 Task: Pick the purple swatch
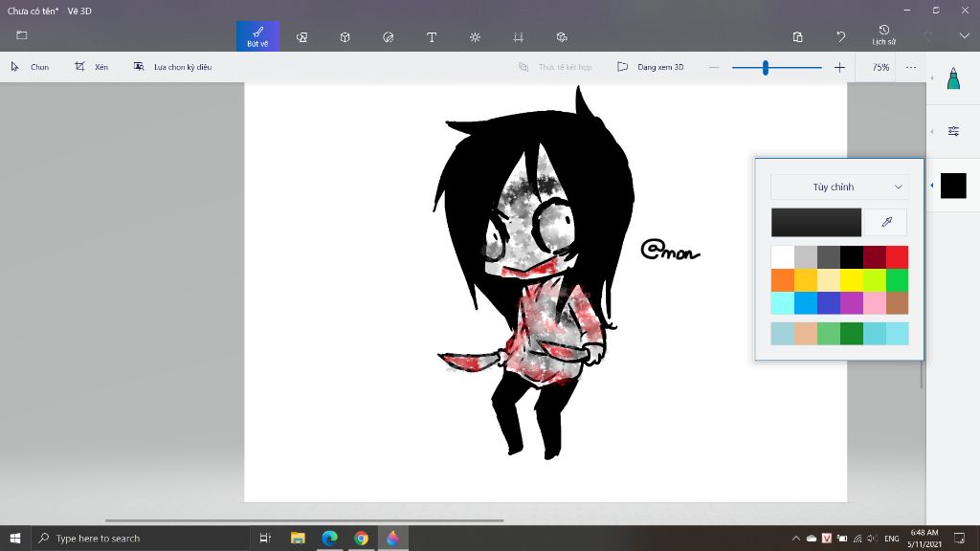click(x=851, y=303)
